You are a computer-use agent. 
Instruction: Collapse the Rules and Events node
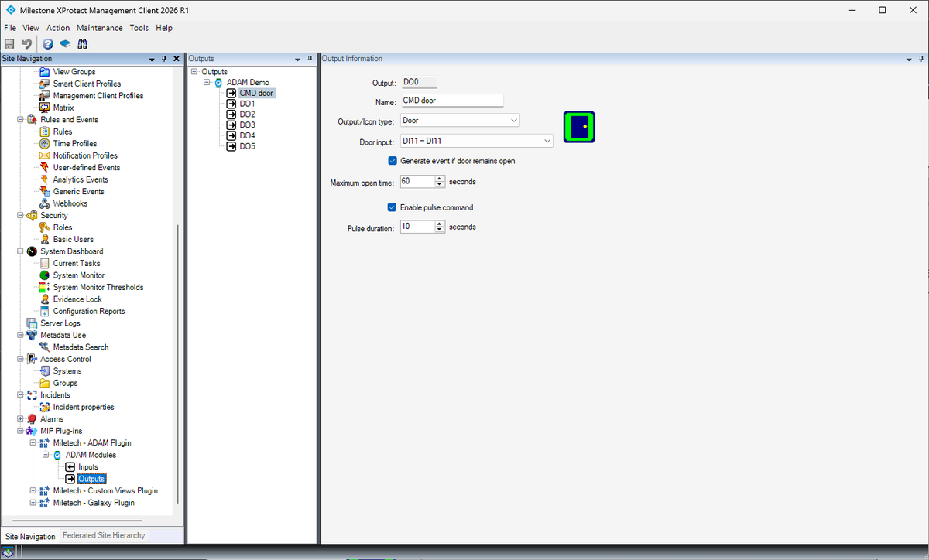pyautogui.click(x=20, y=120)
